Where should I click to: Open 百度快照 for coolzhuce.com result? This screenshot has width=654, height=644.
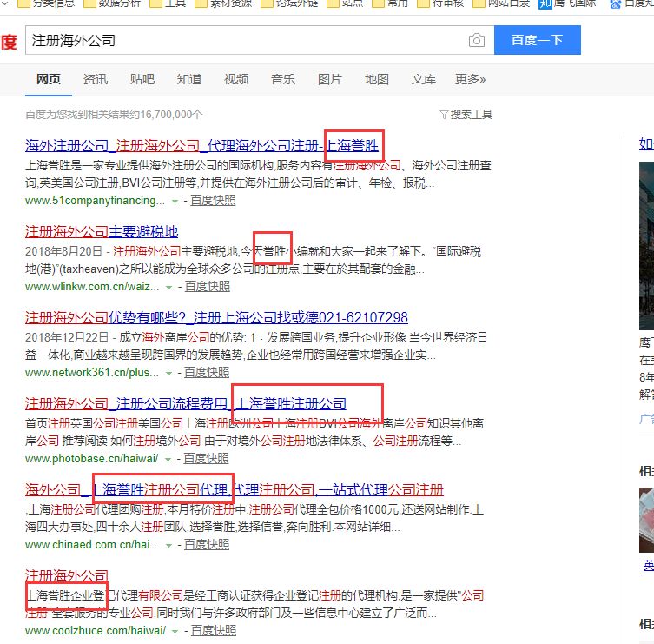point(214,630)
